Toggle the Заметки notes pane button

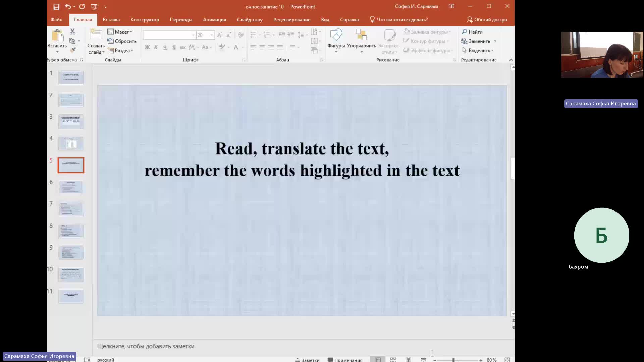(x=307, y=360)
